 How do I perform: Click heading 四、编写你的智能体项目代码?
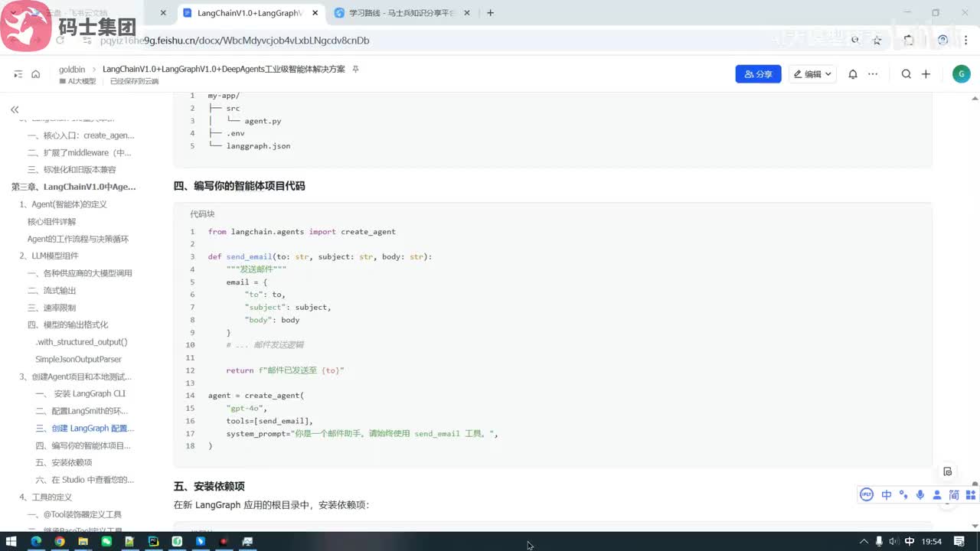(240, 186)
